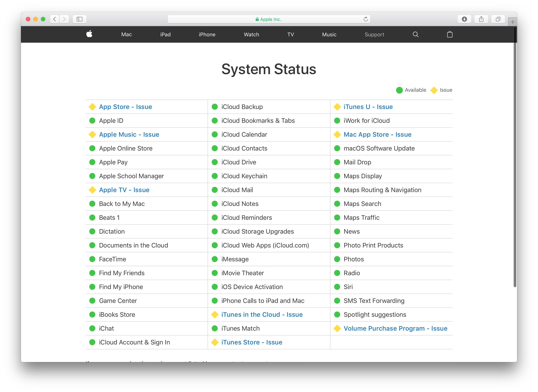Show all tabs overview icon
The width and height of the screenshot is (538, 392).
pyautogui.click(x=498, y=19)
